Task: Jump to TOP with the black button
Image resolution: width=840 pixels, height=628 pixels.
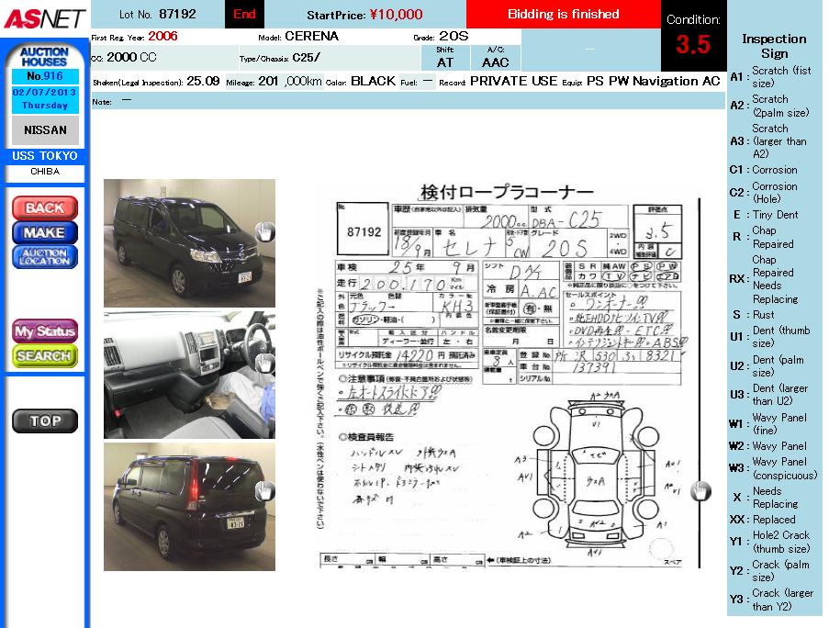Action: (44, 421)
